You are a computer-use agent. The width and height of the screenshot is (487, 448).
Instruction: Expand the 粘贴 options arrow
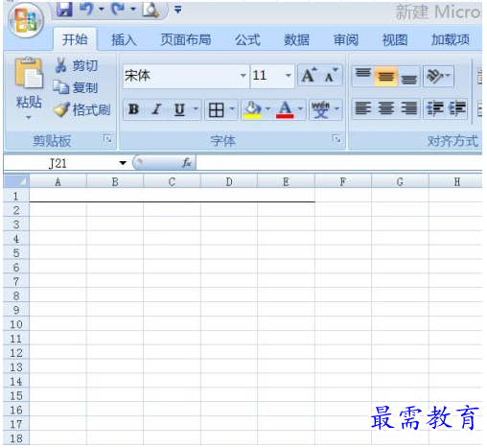(x=29, y=117)
